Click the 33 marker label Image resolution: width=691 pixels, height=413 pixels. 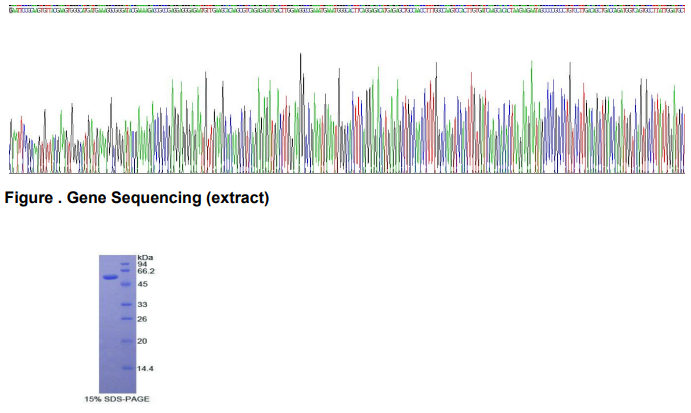(142, 305)
